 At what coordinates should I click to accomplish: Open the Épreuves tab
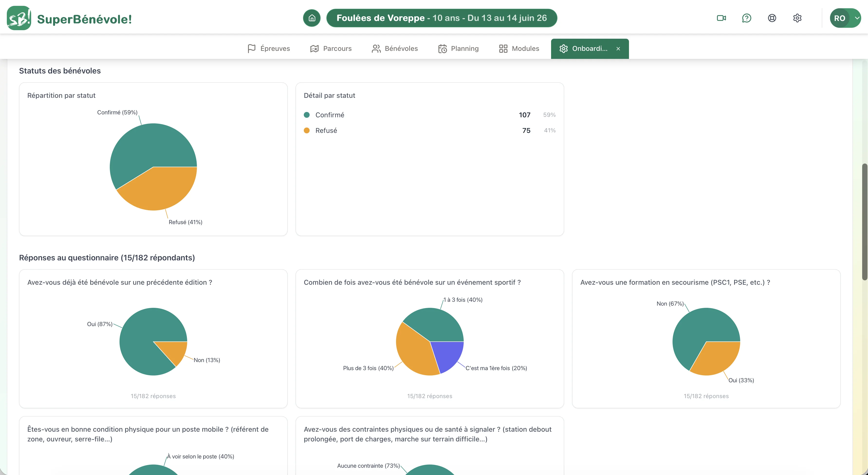point(268,48)
